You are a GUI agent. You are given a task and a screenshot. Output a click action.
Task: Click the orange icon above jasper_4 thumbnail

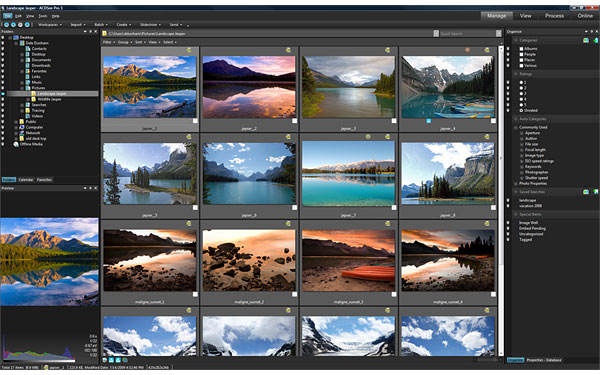(x=467, y=50)
